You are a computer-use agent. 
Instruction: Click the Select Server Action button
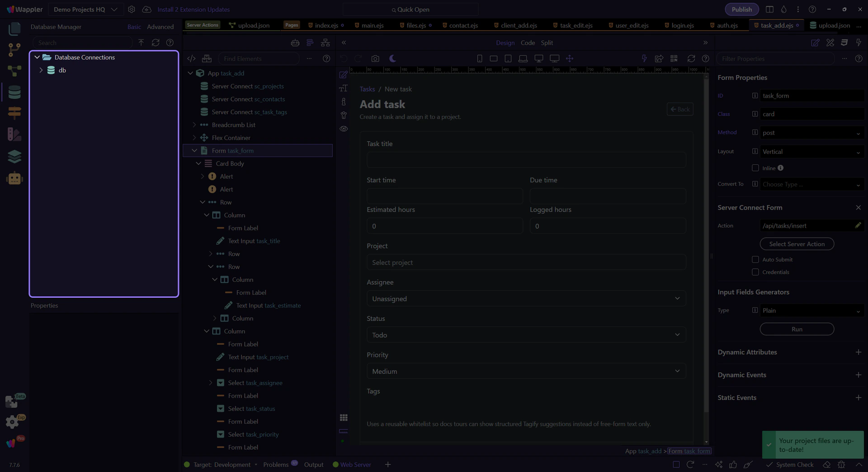pos(797,244)
